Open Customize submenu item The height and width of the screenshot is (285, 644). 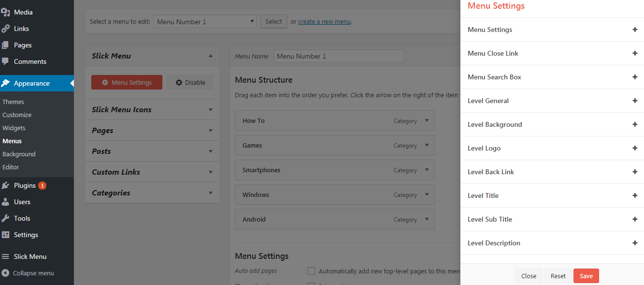pyautogui.click(x=17, y=115)
